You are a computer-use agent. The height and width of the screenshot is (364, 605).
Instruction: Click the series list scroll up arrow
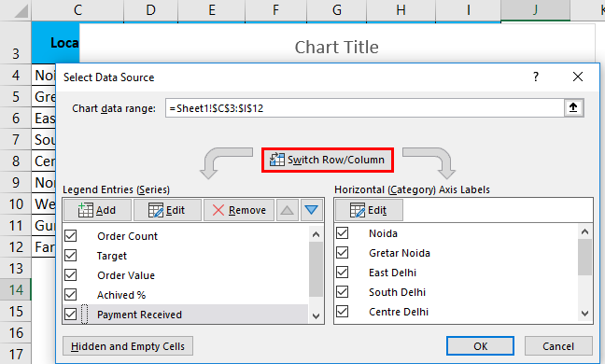click(316, 234)
